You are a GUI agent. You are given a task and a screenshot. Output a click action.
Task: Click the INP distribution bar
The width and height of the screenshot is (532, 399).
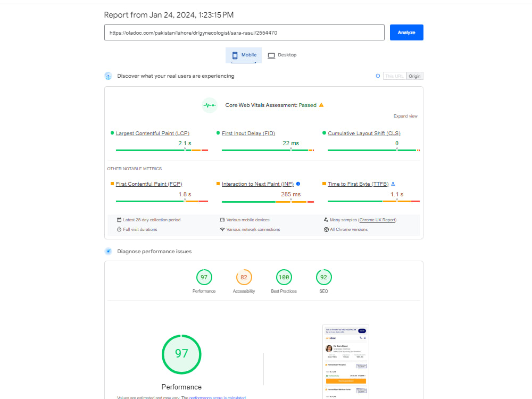pos(268,201)
